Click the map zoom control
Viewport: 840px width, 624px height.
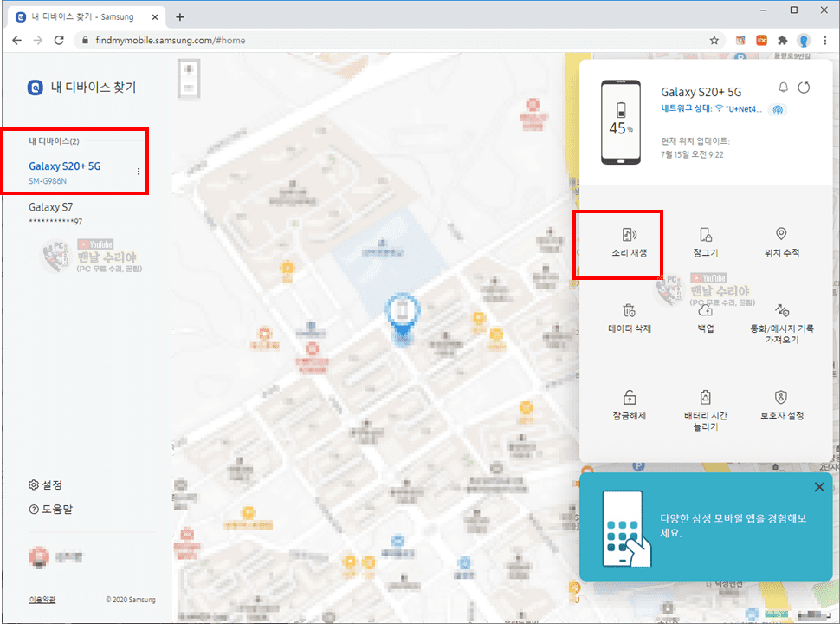point(189,79)
